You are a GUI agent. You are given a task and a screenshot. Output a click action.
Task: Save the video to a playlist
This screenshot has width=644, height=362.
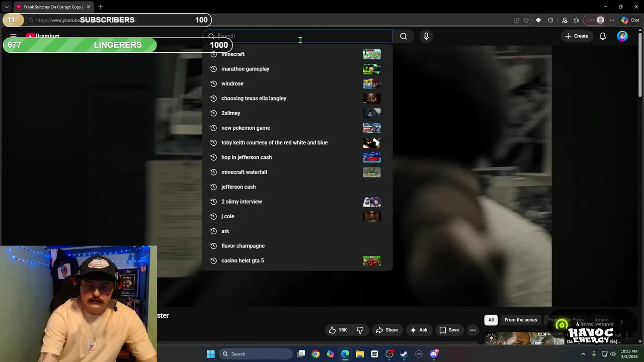point(449,330)
